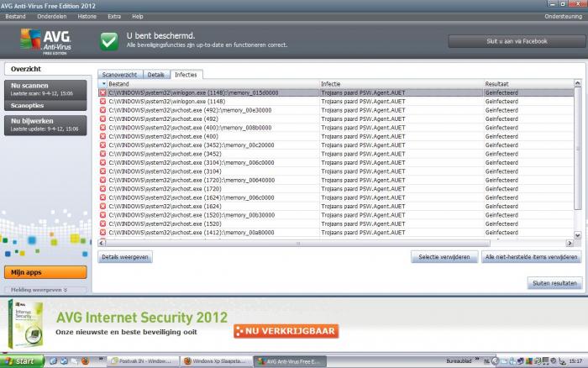Open the Extra menu

tap(114, 17)
